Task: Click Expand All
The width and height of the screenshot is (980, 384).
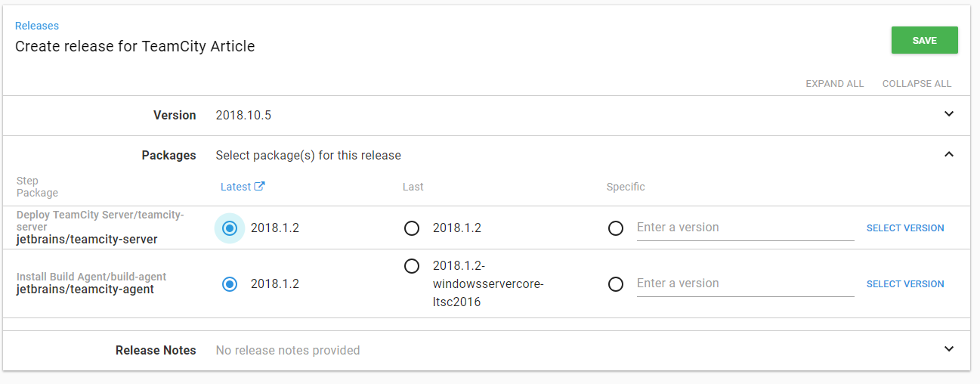Action: (834, 84)
